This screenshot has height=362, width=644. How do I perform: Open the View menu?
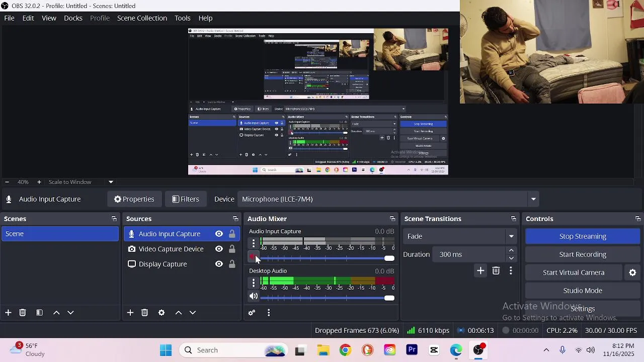pos(49,18)
